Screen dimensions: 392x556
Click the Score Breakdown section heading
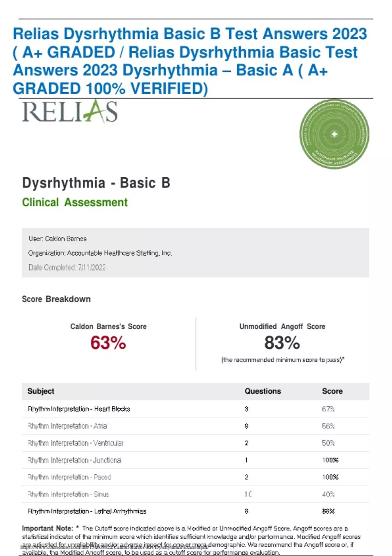coord(56,299)
